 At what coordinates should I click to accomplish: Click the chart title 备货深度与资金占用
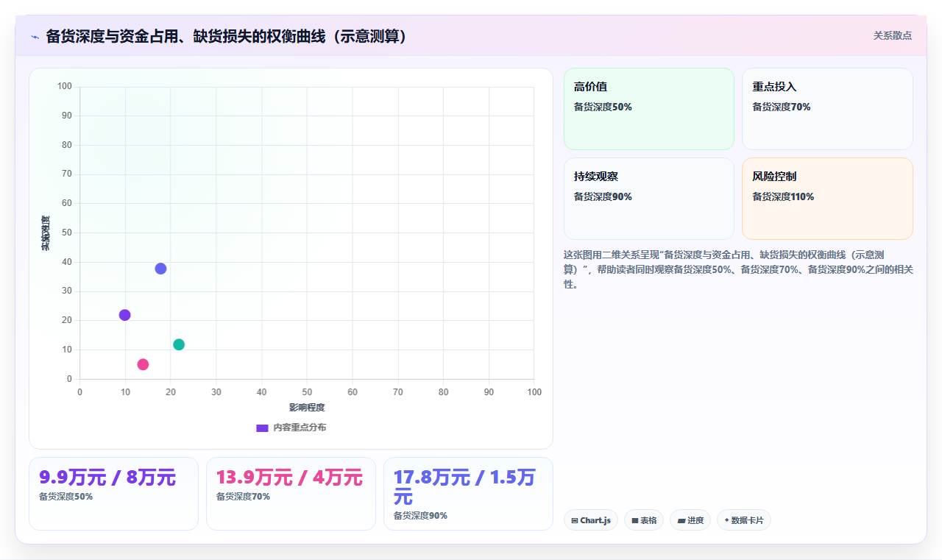(226, 36)
